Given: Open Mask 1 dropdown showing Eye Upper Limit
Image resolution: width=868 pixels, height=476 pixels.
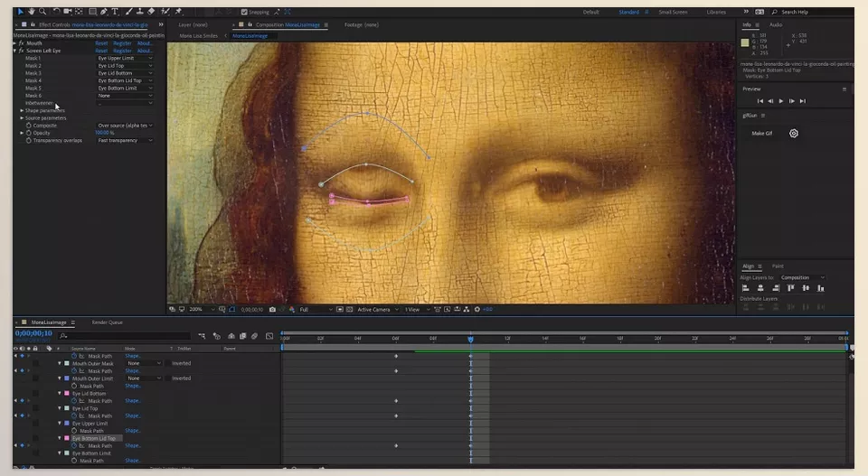Looking at the screenshot, I should click(x=125, y=58).
